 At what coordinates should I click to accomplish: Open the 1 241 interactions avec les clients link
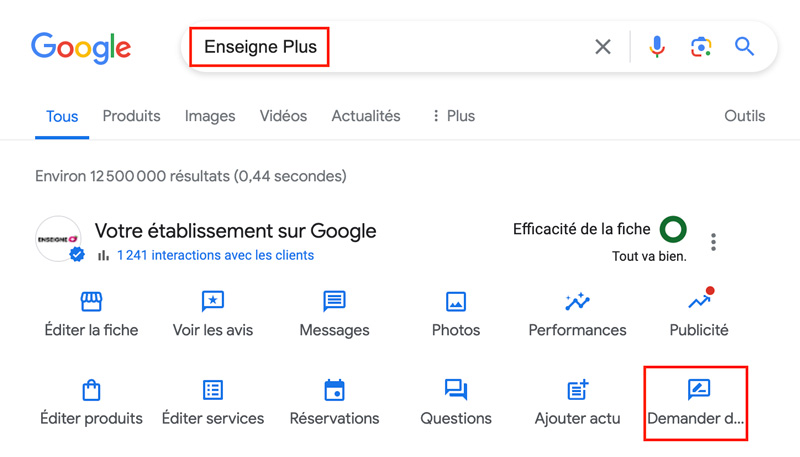215,255
